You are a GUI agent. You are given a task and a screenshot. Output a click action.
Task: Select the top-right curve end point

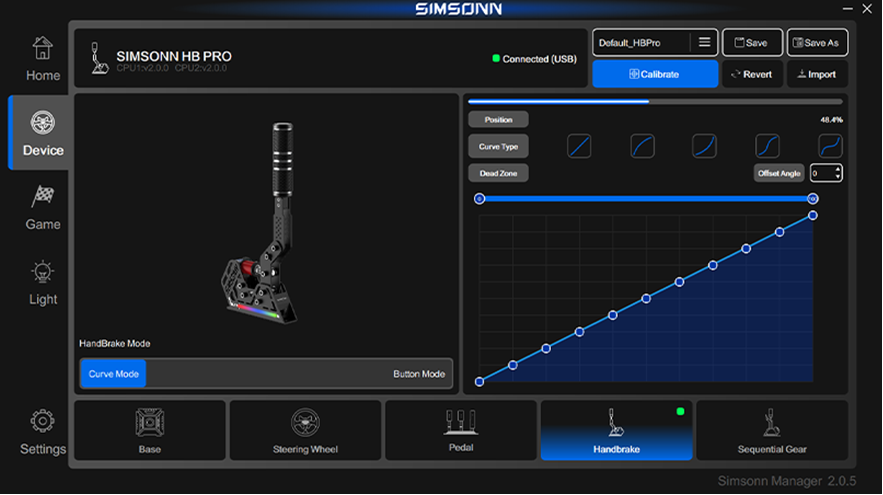point(813,215)
